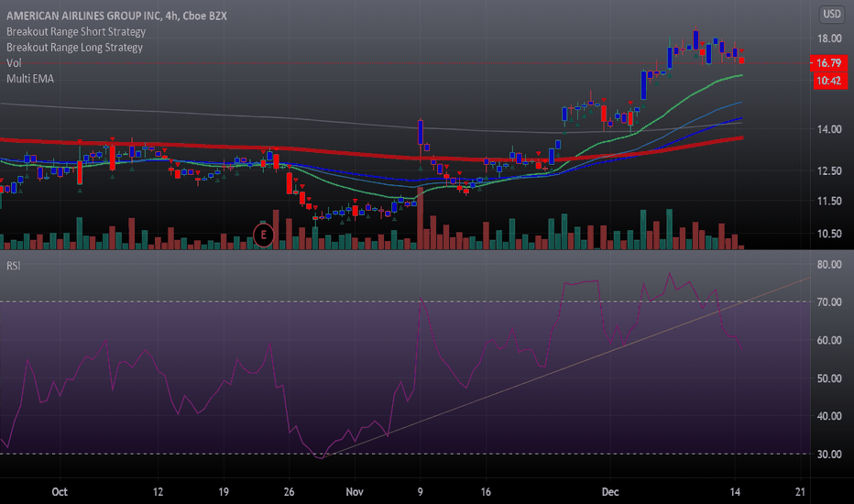Click the Multi EMA indicator label
Screen dimensions: 854x504
[x=30, y=79]
